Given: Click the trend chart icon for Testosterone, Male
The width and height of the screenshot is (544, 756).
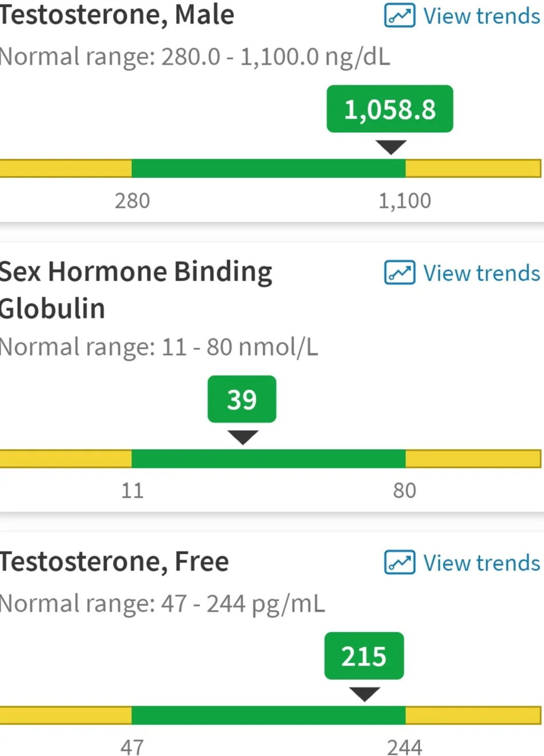Looking at the screenshot, I should [400, 15].
